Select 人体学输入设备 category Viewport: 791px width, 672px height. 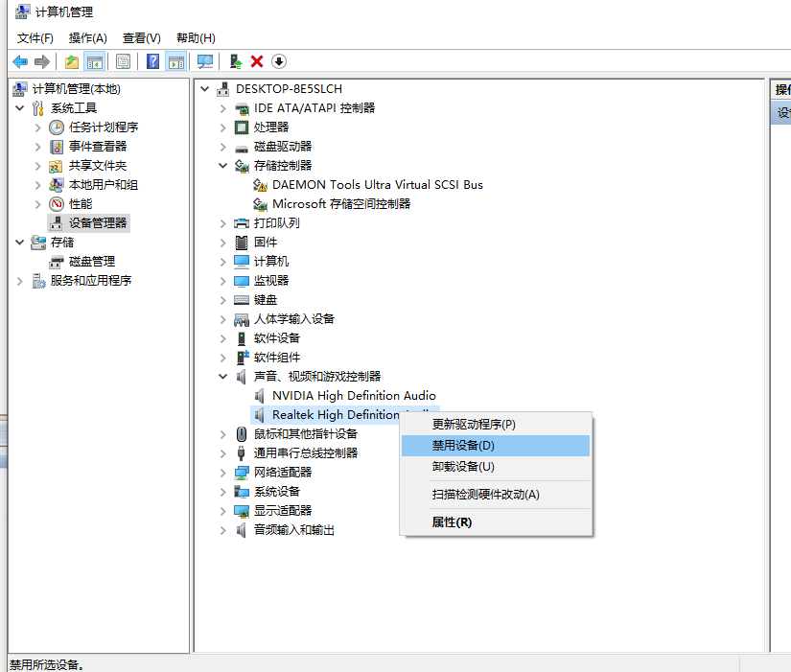pos(294,319)
